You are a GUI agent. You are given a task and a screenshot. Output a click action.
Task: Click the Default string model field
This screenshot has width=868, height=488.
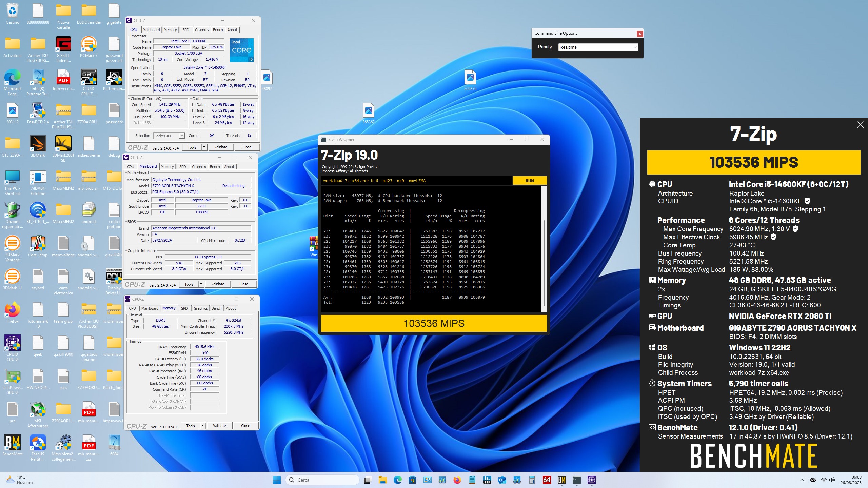233,186
